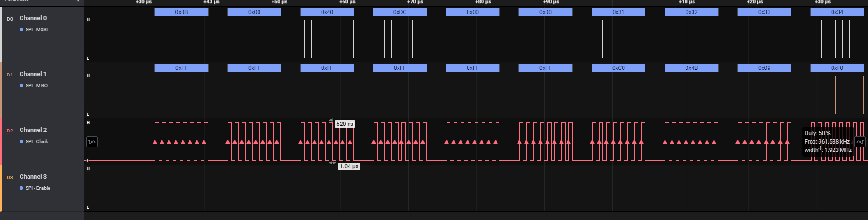Screen dimensions: 868x220
Task: Select the 0x32 MOSI decoded byte
Action: 692,12
